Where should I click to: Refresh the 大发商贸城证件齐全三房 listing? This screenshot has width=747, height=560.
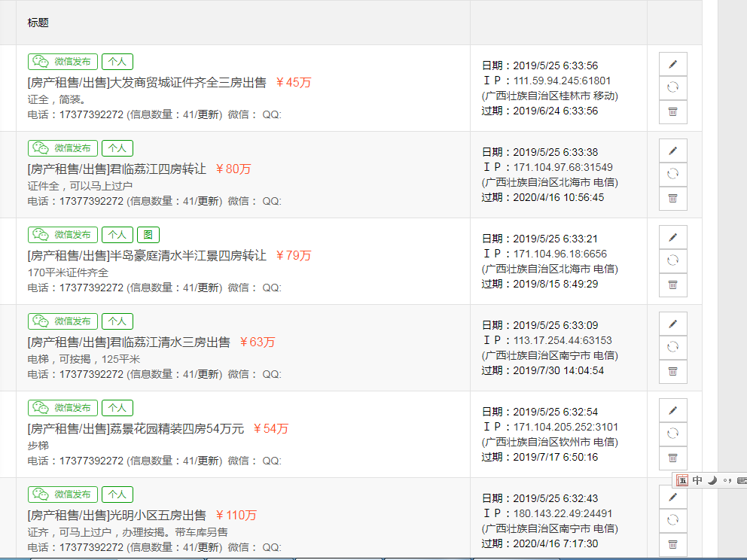pyautogui.click(x=672, y=88)
